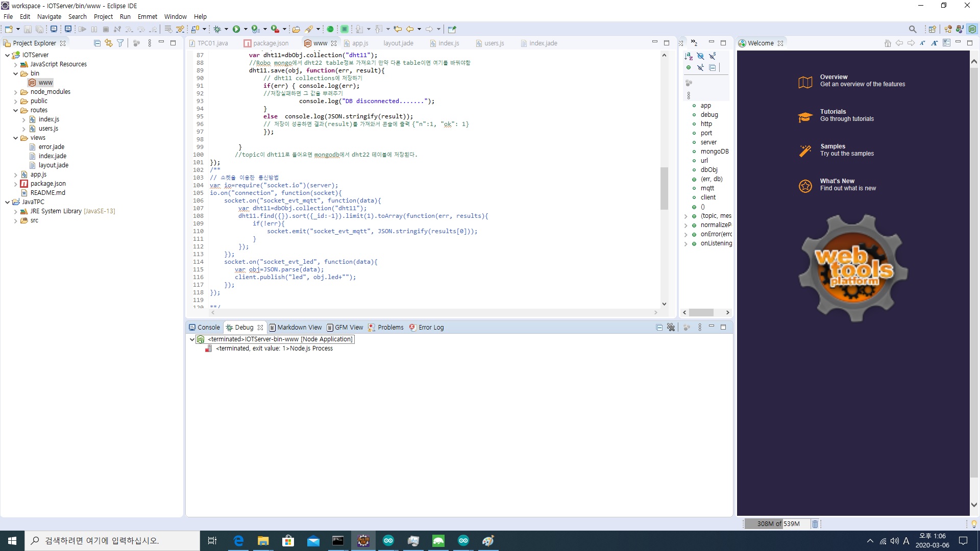Image resolution: width=980 pixels, height=551 pixels.
Task: Toggle Link with Editor in Project Explorer
Action: (x=109, y=43)
